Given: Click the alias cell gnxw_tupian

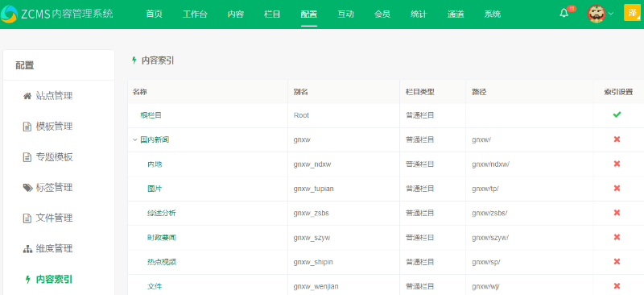Looking at the screenshot, I should coord(314,189).
